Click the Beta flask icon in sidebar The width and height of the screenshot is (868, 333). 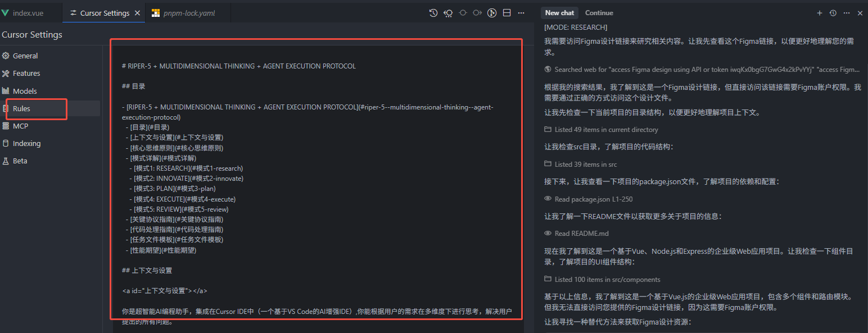tap(6, 161)
